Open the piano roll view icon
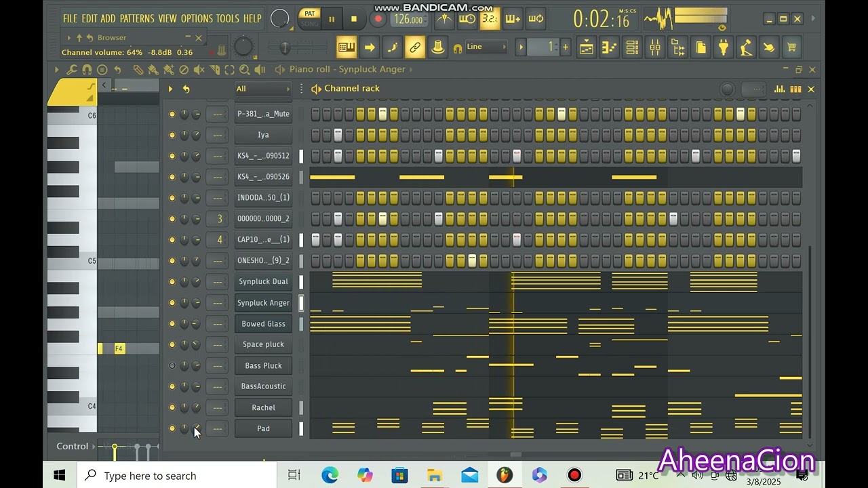This screenshot has width=868, height=488. (609, 47)
